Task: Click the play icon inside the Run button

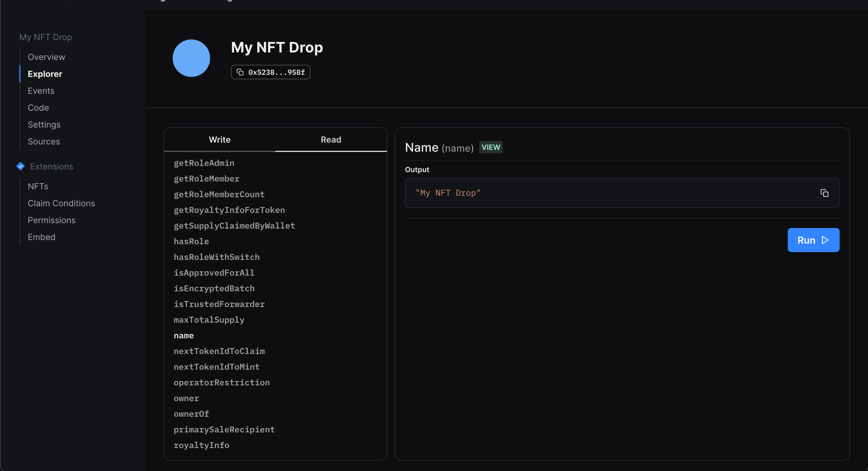Action: point(825,240)
